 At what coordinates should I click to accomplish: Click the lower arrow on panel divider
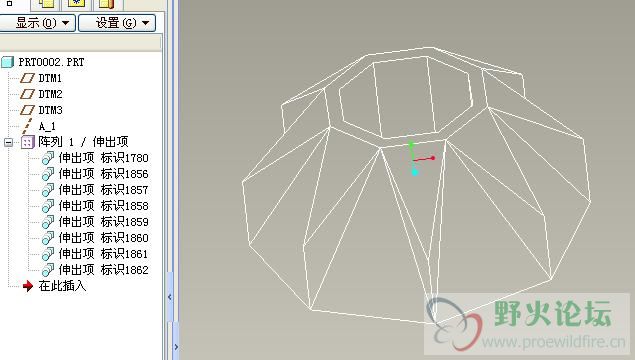pyautogui.click(x=176, y=347)
